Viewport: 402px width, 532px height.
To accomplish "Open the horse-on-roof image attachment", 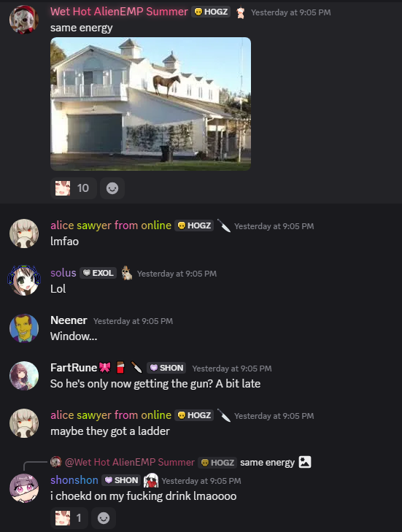I will click(150, 104).
